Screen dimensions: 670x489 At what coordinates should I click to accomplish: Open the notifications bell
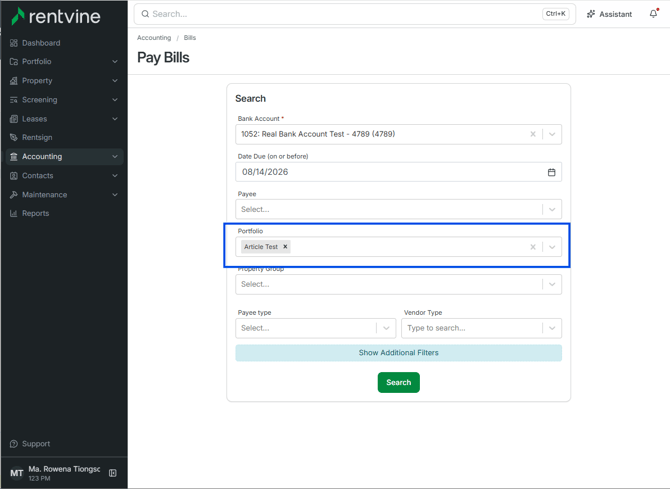[654, 14]
